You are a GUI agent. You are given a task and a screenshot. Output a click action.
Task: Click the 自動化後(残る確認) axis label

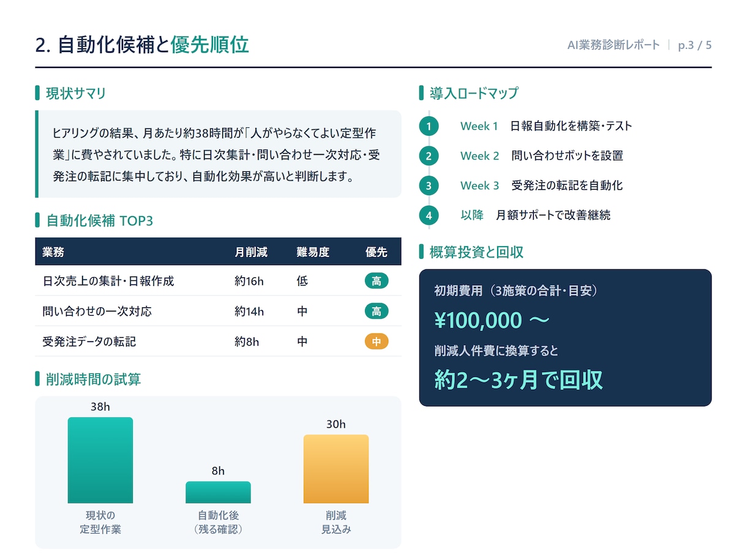coord(218,523)
